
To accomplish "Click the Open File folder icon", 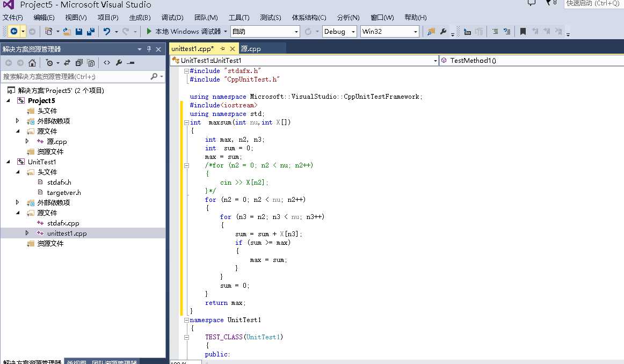I will click(x=67, y=32).
